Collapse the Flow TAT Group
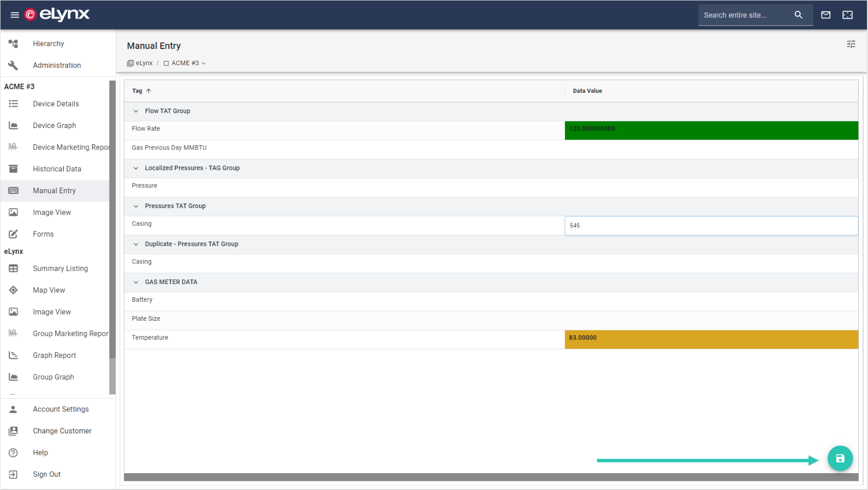 [x=136, y=111]
